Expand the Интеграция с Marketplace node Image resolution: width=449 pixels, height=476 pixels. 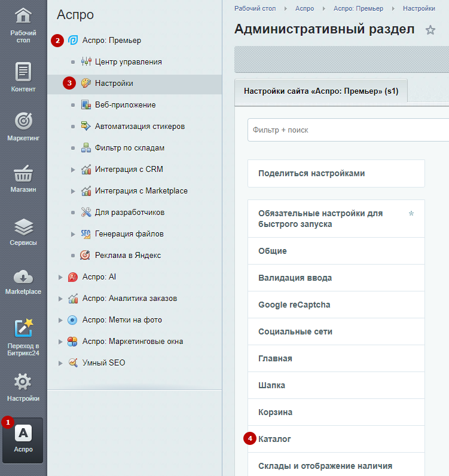pos(73,191)
